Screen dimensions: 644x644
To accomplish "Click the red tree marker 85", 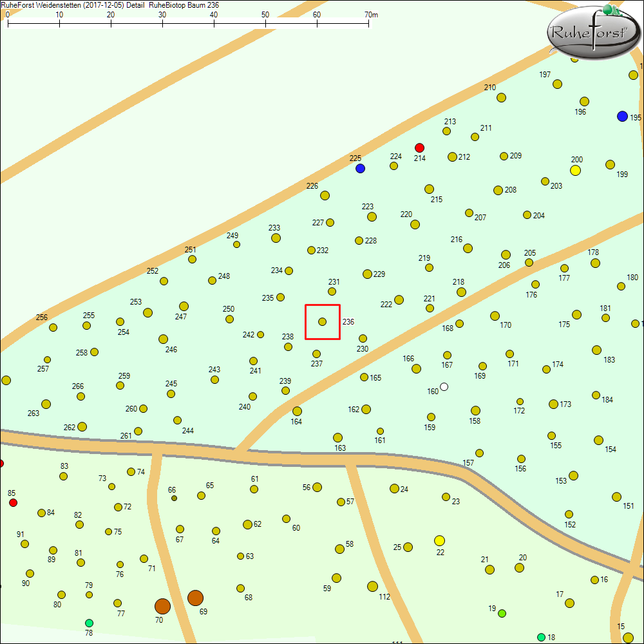I will click(x=13, y=502).
